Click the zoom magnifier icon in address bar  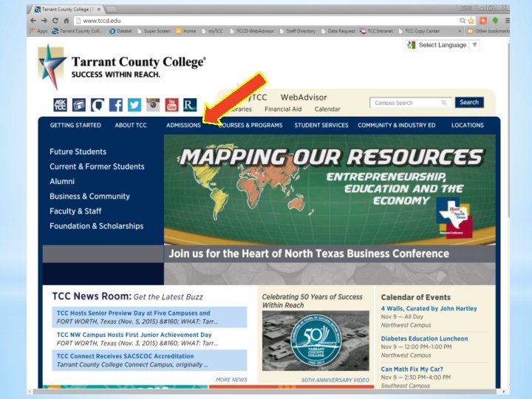pos(463,21)
